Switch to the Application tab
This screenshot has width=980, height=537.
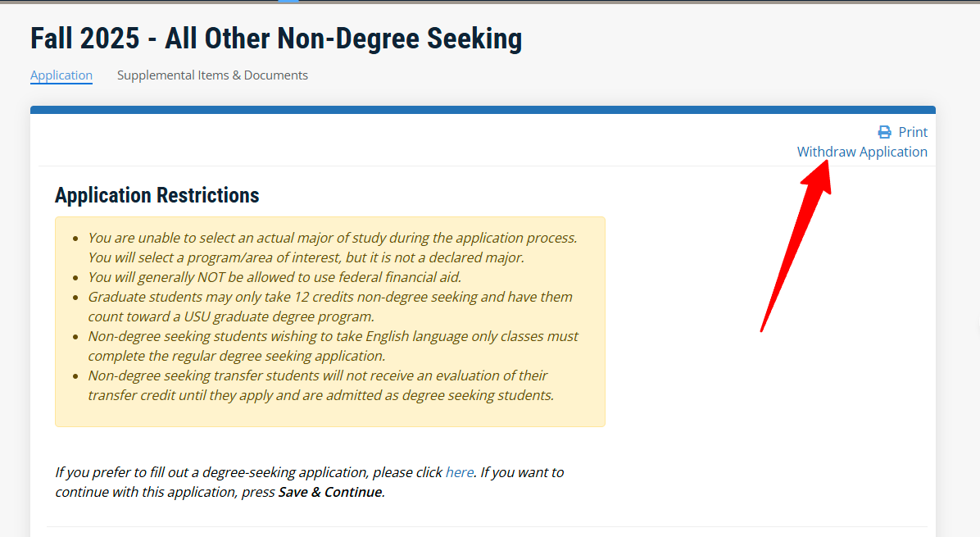(61, 75)
